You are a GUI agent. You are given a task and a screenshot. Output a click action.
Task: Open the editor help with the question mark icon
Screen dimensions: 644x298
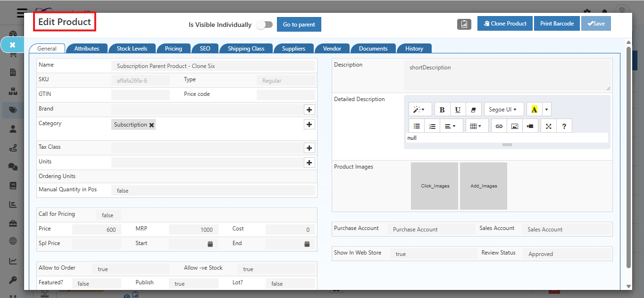click(x=564, y=126)
